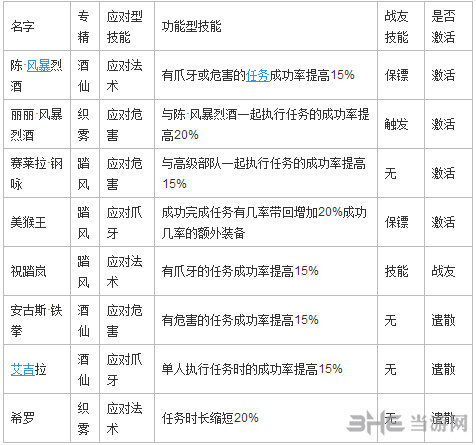
Task: Click 激活 in the 美猴王 row
Action: (443, 222)
